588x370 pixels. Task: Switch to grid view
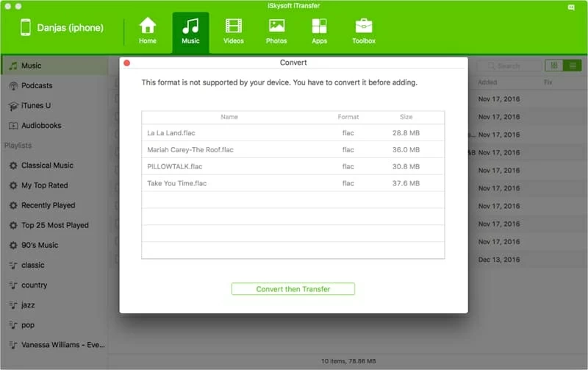tap(555, 65)
